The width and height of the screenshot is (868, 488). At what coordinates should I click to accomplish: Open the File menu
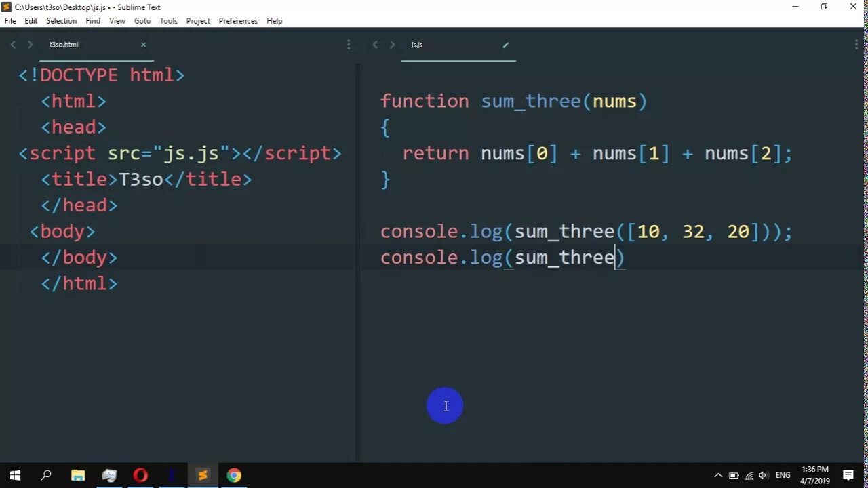pos(10,21)
